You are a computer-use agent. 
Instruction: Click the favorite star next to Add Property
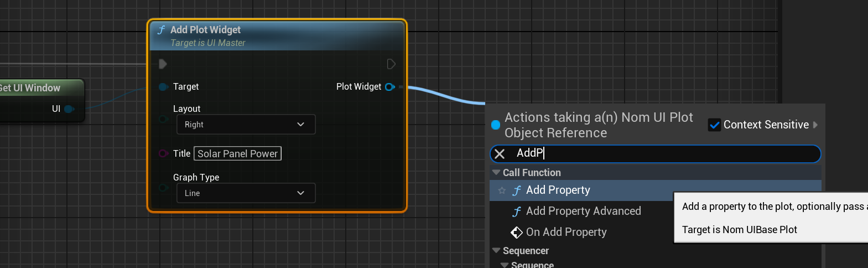[x=502, y=190]
